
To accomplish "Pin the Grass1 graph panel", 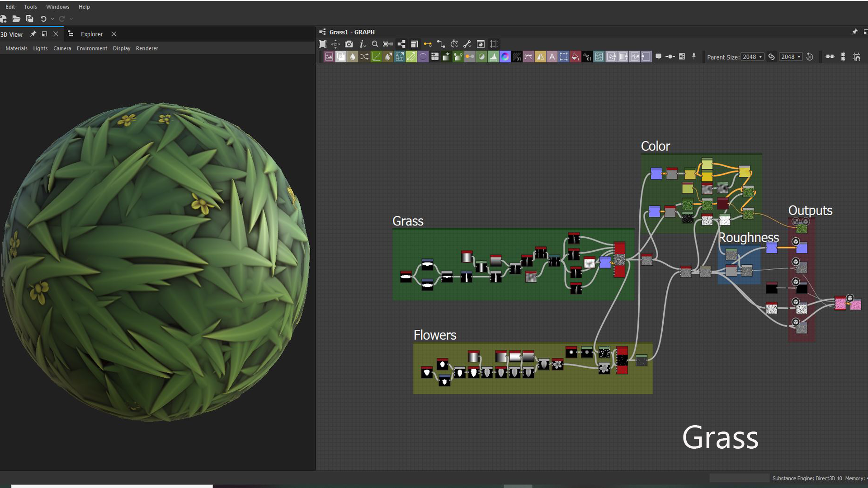I will pos(854,32).
